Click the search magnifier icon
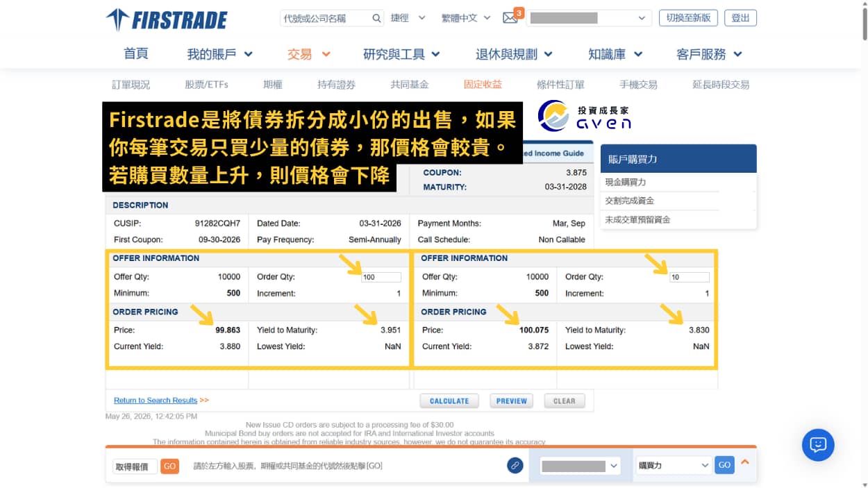 (376, 18)
